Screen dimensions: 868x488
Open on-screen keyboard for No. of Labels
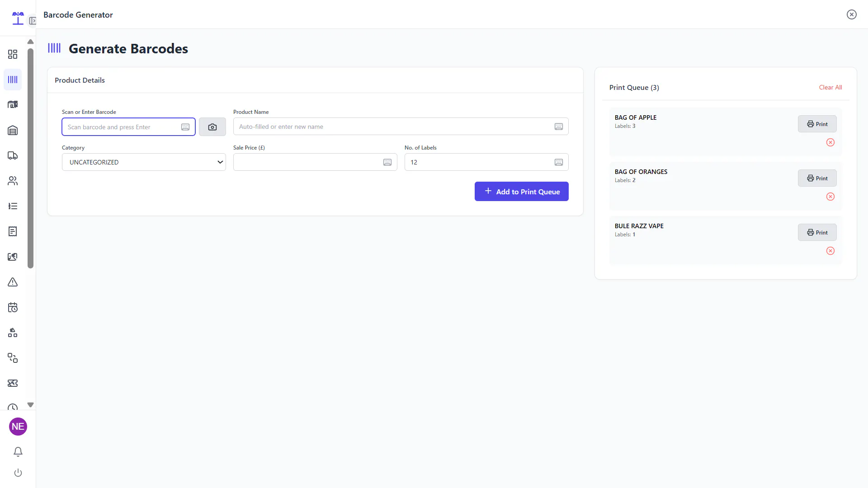[559, 162]
